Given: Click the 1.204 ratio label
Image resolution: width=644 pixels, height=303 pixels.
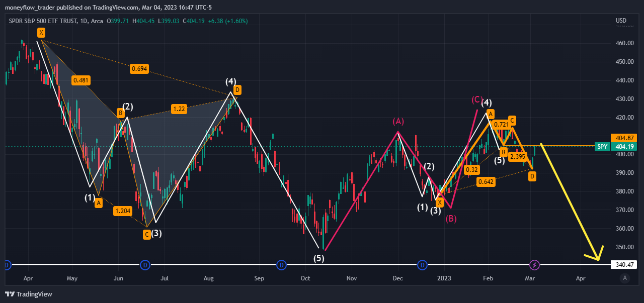Looking at the screenshot, I should point(122,211).
